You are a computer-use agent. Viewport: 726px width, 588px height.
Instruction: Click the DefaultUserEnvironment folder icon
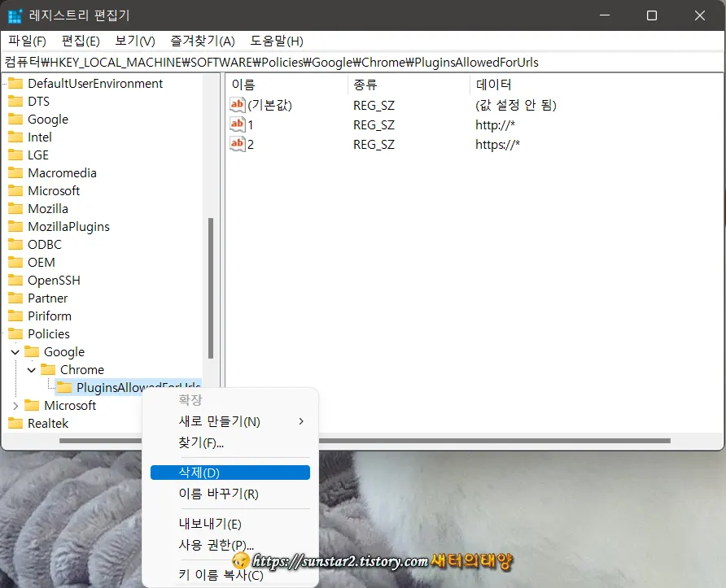pyautogui.click(x=15, y=84)
